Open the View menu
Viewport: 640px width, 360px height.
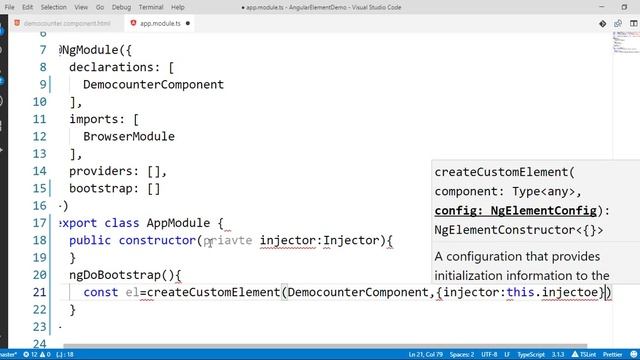tap(81, 7)
